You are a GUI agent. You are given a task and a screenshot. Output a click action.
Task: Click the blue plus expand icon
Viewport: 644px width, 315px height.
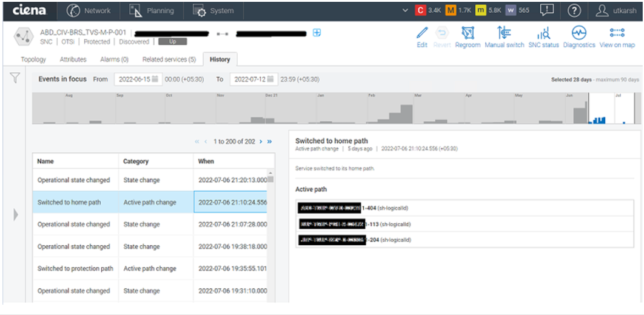click(317, 33)
